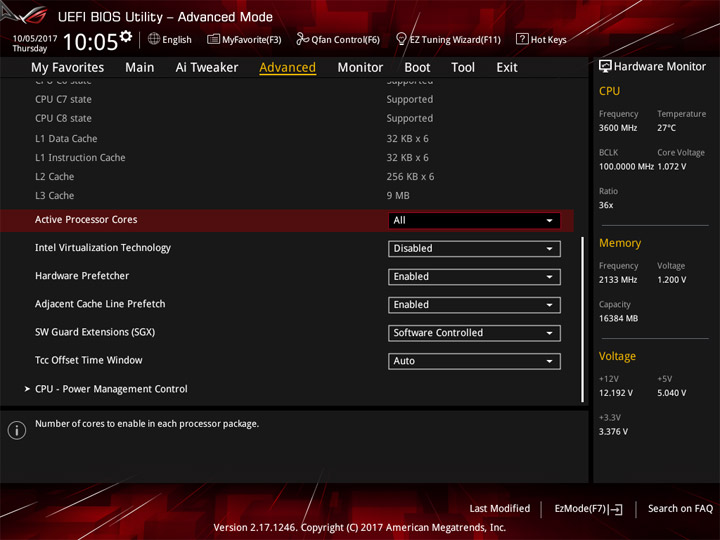Viewport: 720px width, 540px height.
Task: Click the settings gear next to the clock
Action: (126, 36)
